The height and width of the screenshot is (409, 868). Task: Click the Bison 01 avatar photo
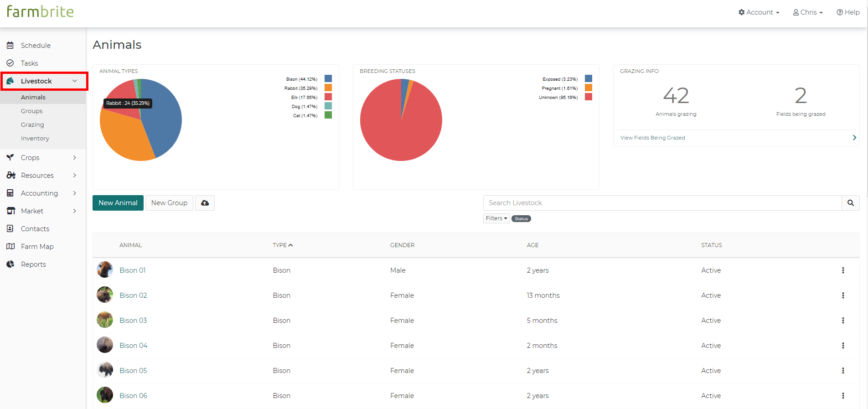click(x=105, y=269)
